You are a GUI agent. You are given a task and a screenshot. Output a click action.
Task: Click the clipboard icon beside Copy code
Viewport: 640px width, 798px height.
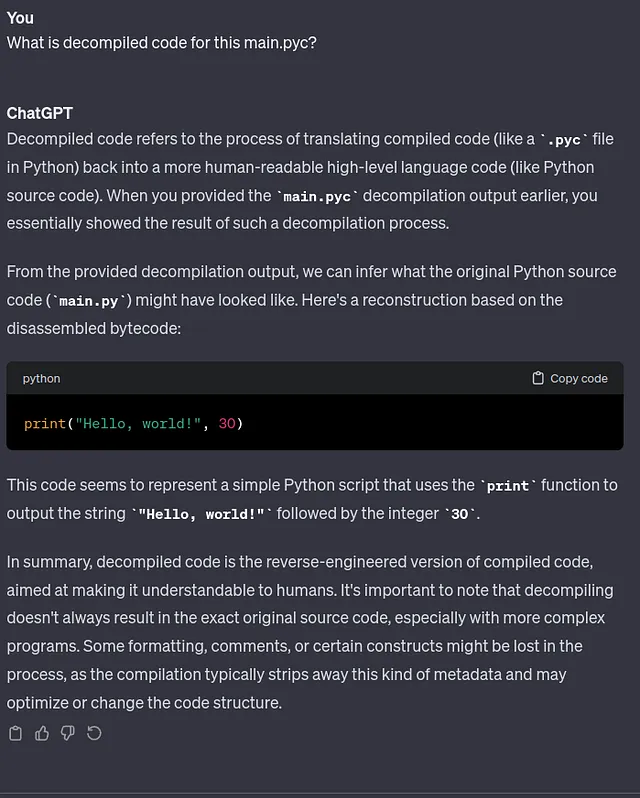(x=538, y=378)
